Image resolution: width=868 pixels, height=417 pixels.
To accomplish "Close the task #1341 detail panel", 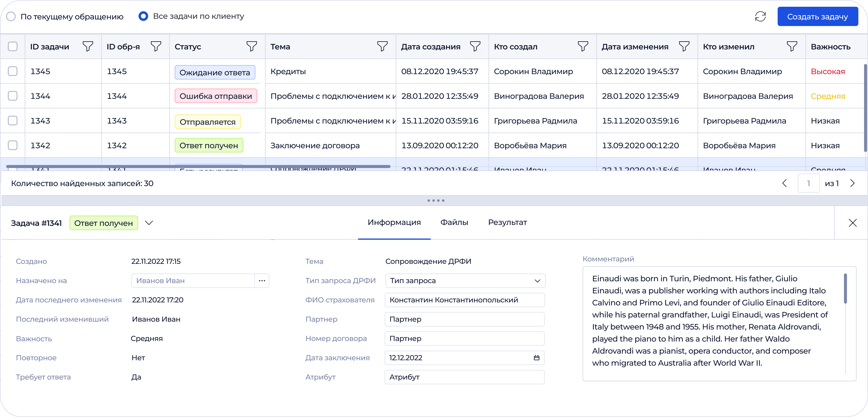I will [852, 223].
